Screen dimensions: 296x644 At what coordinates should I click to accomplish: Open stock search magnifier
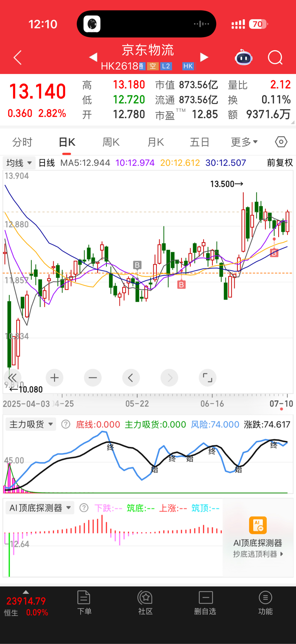tap(275, 58)
